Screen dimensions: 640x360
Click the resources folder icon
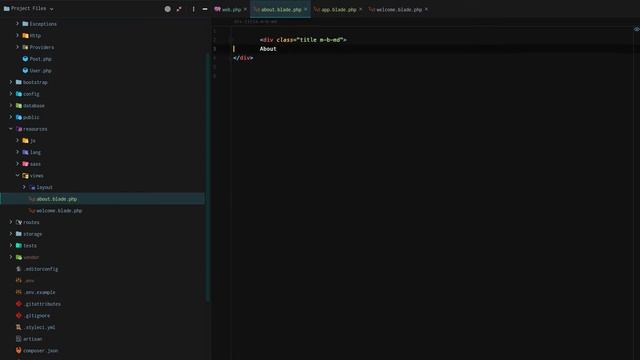19,129
